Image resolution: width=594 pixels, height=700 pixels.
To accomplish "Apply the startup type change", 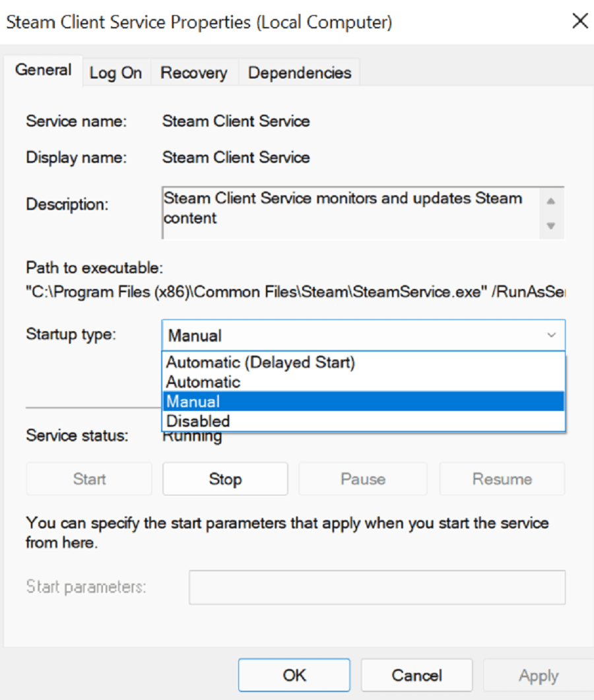I will click(x=539, y=675).
